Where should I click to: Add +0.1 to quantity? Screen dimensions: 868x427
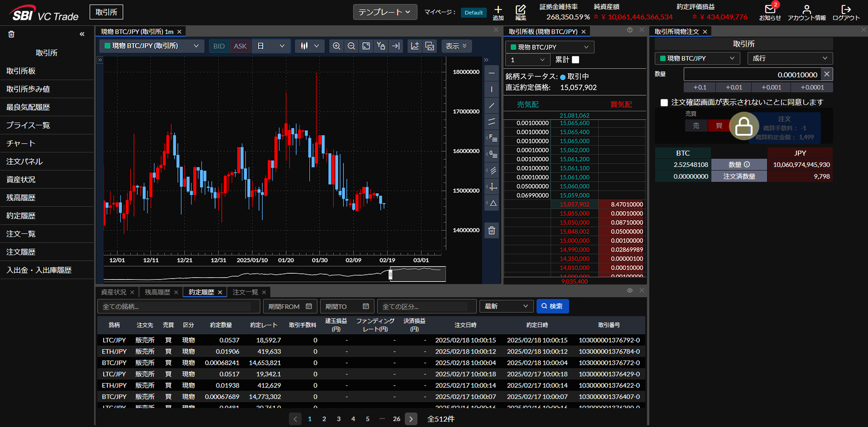[x=700, y=87]
